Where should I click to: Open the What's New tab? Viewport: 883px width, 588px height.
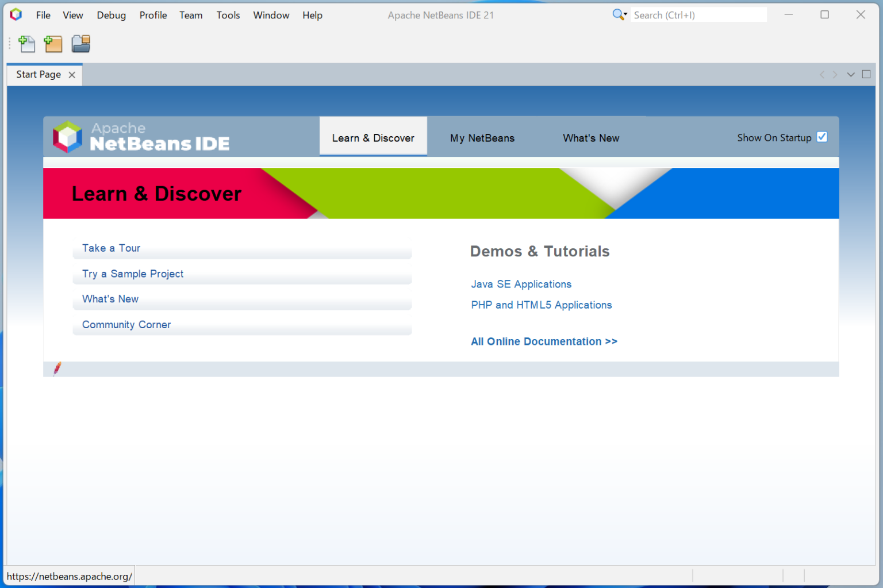590,138
